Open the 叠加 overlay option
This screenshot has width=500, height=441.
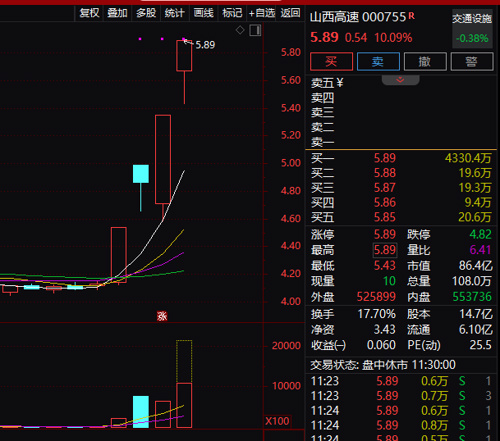tap(117, 13)
